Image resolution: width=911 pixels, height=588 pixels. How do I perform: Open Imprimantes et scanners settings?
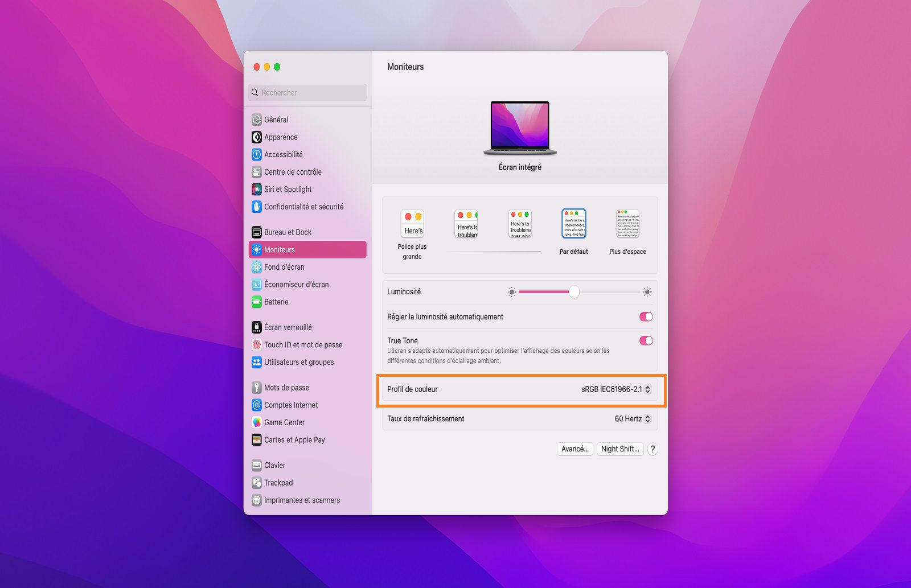[307, 500]
